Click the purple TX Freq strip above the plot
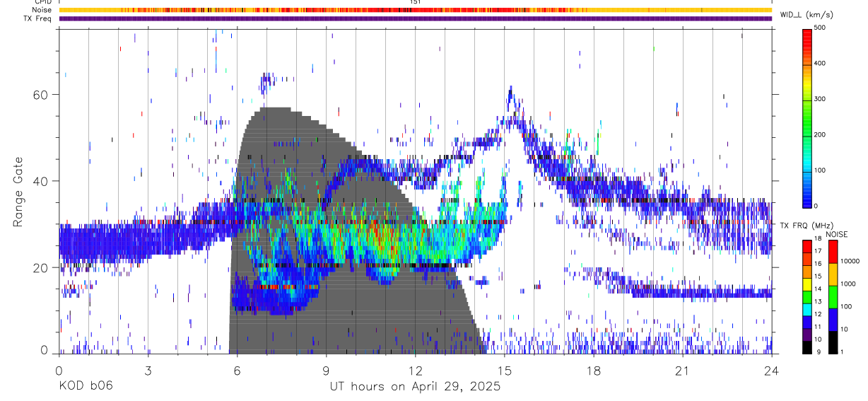 (x=415, y=18)
